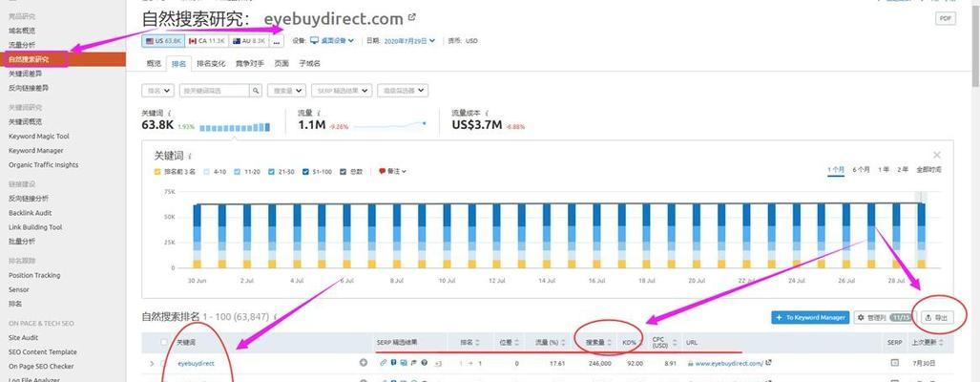Click the +3 more SERP features link

(x=438, y=363)
